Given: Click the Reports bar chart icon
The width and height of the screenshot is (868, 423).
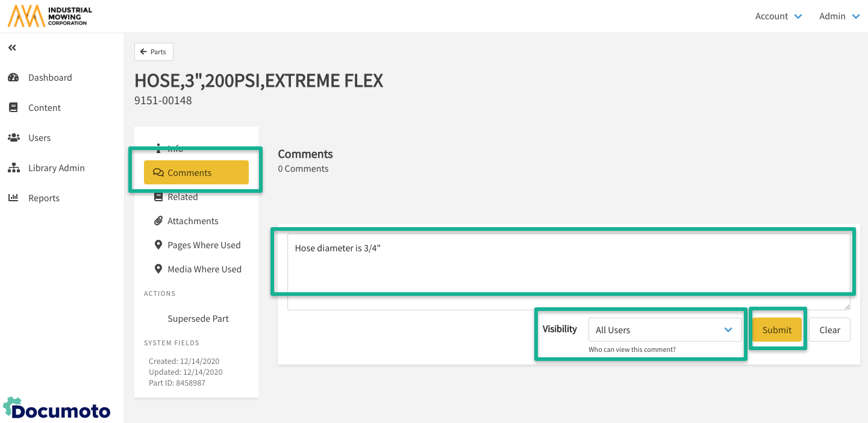Looking at the screenshot, I should click(x=13, y=198).
